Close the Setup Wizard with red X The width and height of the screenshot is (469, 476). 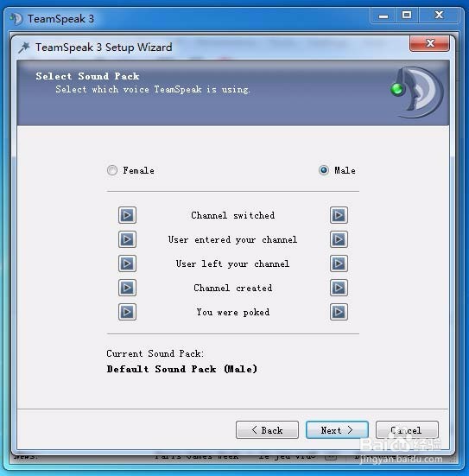point(429,43)
